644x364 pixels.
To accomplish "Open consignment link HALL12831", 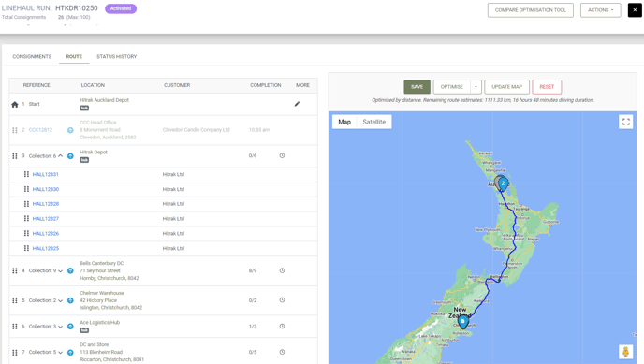I will [x=46, y=174].
